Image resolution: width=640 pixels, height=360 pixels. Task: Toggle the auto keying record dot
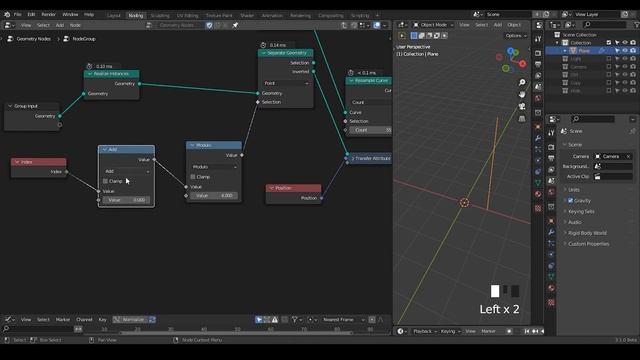pos(509,331)
